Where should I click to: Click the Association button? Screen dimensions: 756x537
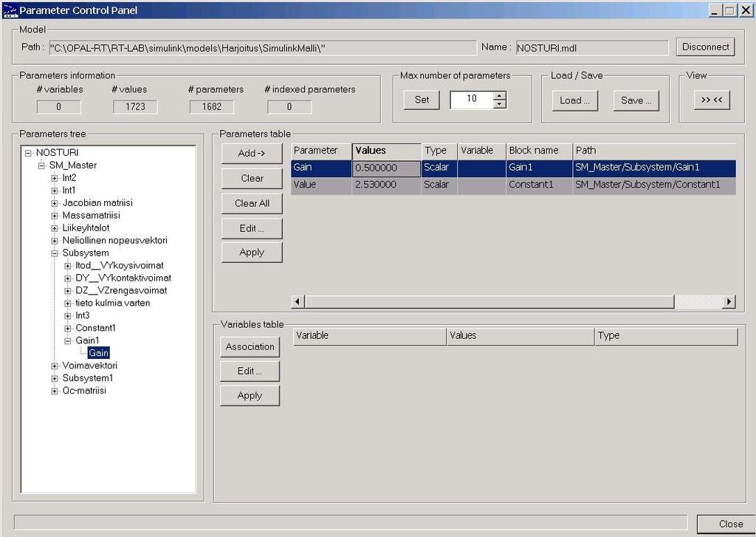[x=250, y=347]
